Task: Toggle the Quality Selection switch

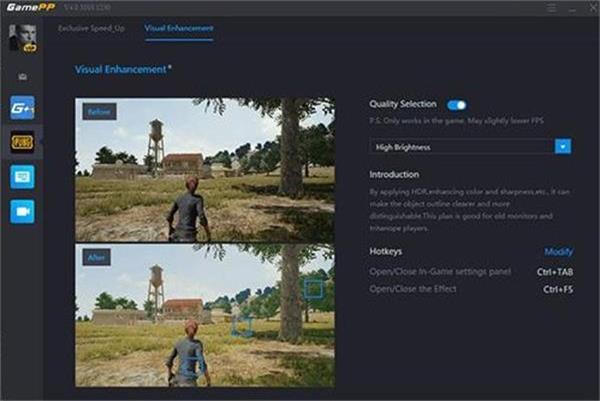Action: pos(457,105)
